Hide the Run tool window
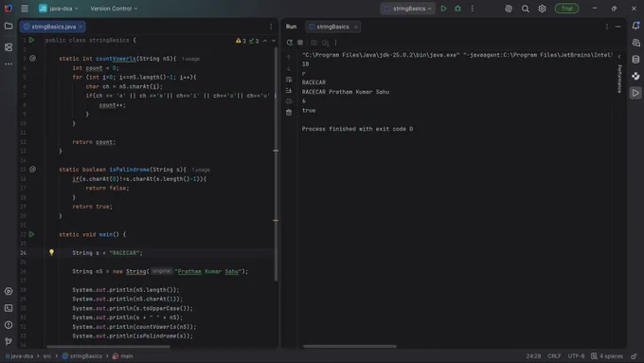This screenshot has width=644, height=363. tap(618, 27)
